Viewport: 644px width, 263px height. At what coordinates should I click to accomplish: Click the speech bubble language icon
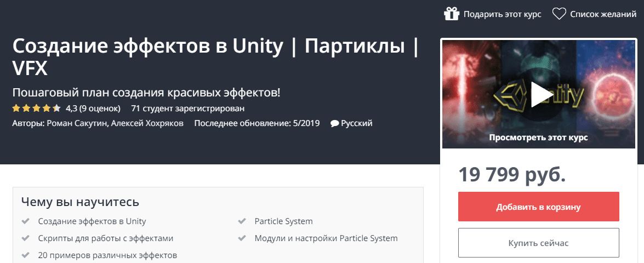(x=334, y=124)
